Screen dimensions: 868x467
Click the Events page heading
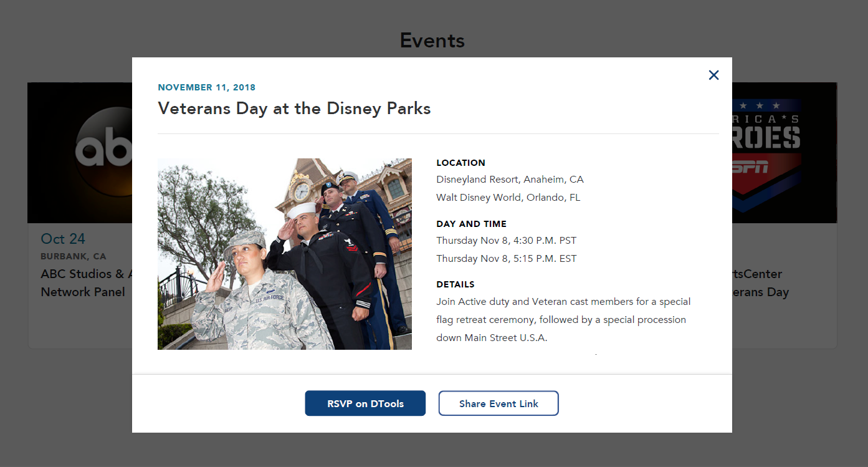click(432, 41)
